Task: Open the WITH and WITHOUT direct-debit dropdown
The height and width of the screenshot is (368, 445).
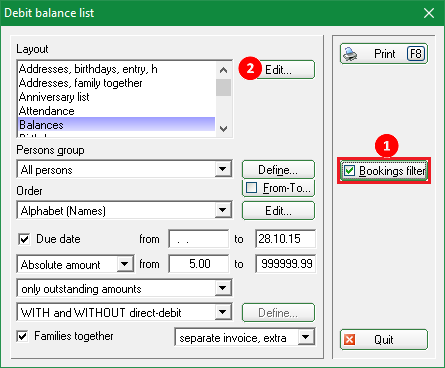Action: pos(223,312)
